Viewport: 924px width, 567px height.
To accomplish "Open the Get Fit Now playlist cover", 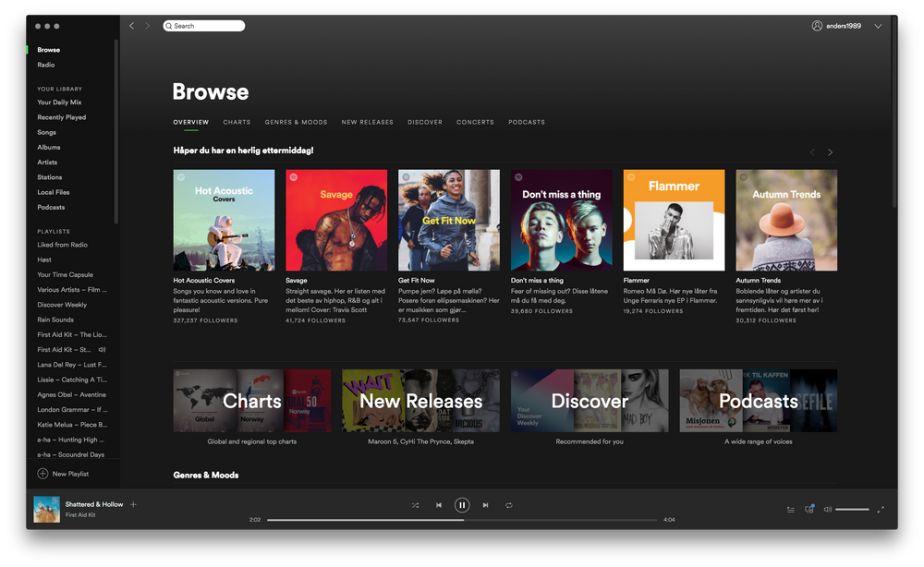I will [449, 220].
